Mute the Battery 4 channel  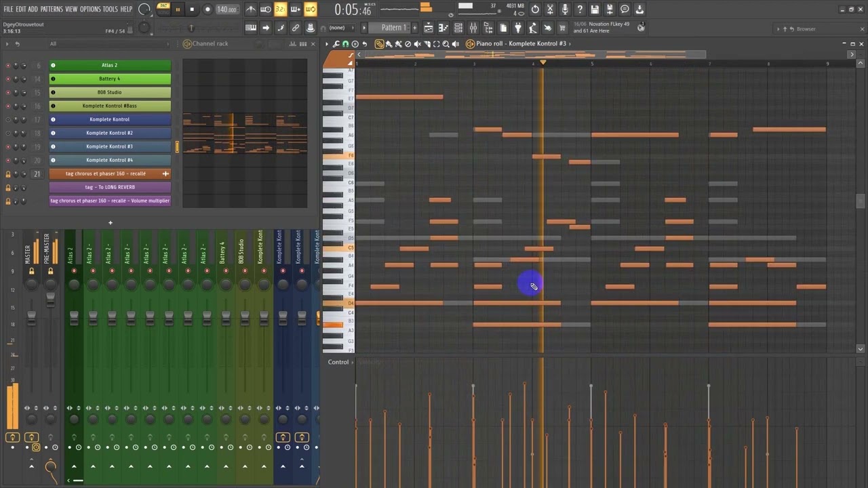point(8,79)
